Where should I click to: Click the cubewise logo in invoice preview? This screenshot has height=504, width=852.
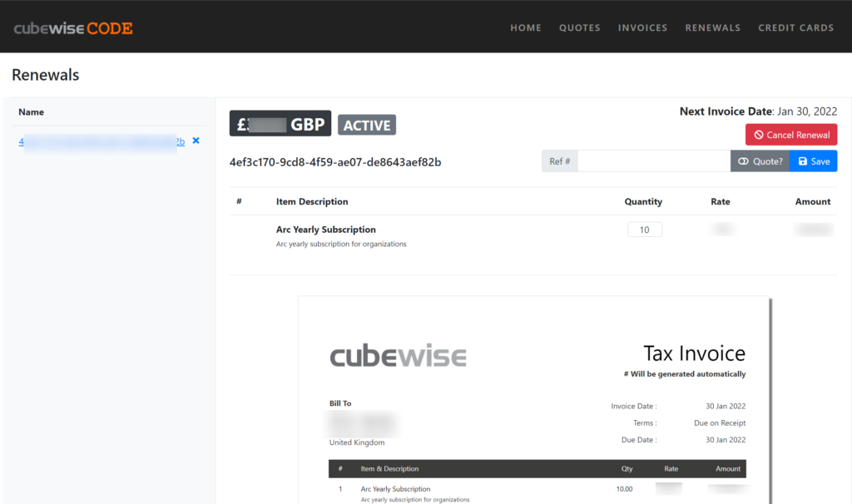[398, 357]
